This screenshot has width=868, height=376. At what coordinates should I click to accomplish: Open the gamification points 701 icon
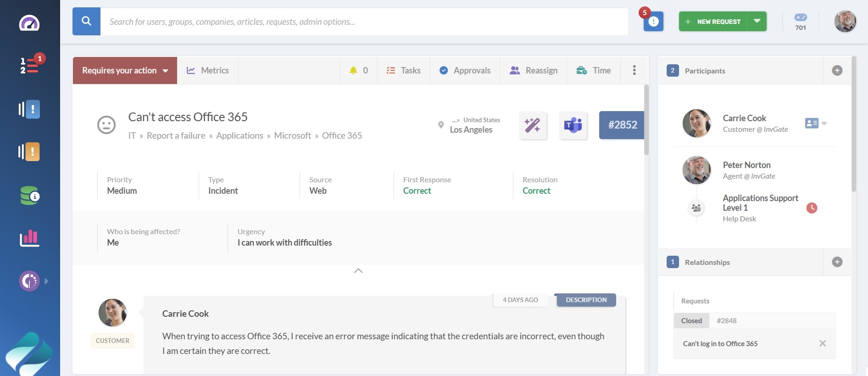tap(801, 22)
